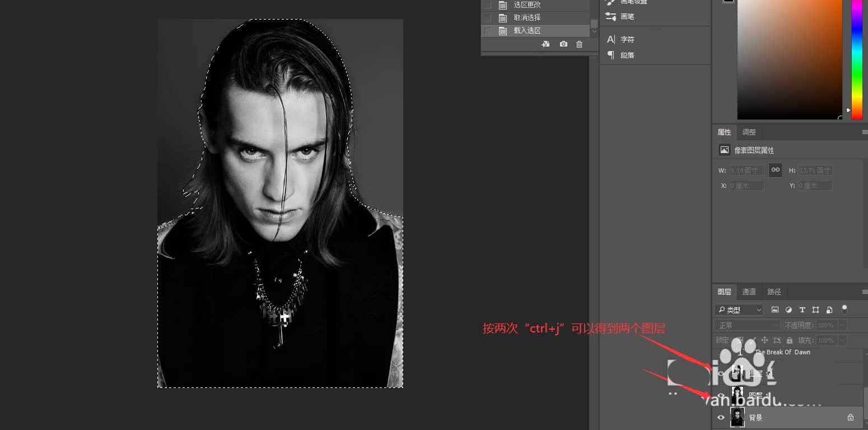Open the Properties panel menu icon
This screenshot has height=430, width=868.
865,132
